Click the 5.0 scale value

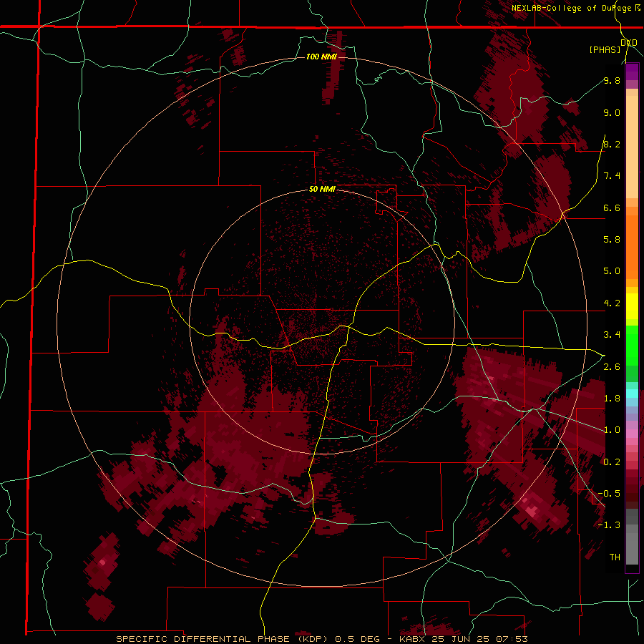[x=612, y=271]
